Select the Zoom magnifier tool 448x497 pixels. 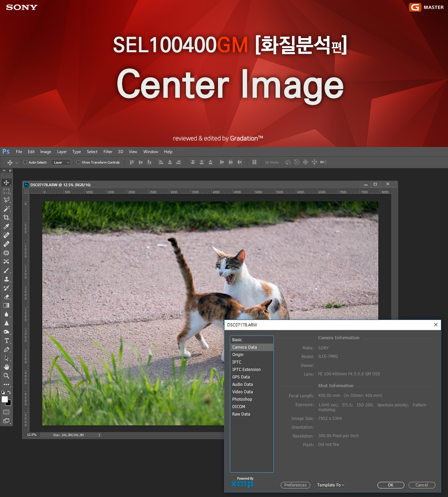[x=6, y=376]
